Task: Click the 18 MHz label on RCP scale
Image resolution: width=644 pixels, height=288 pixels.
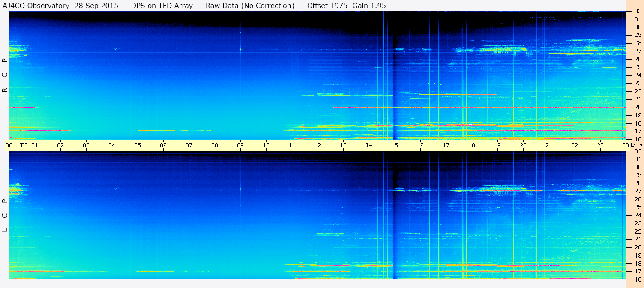Action: 638,123
